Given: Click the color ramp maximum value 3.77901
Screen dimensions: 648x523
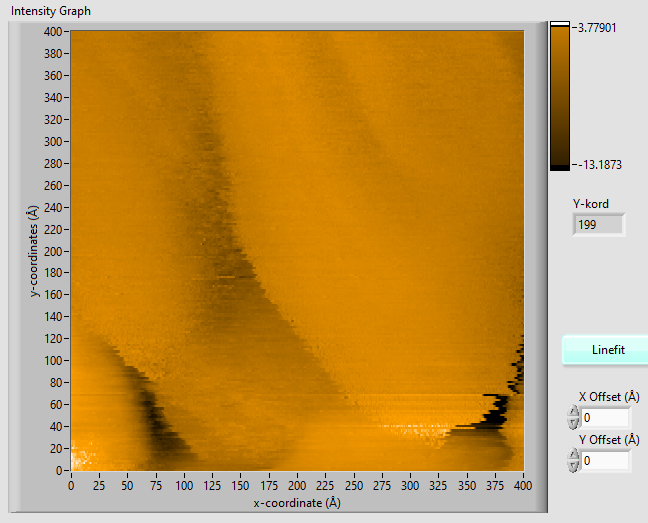Looking at the screenshot, I should click(597, 27).
